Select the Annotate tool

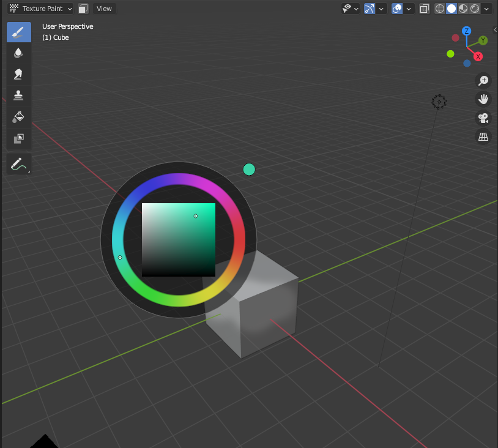click(18, 163)
